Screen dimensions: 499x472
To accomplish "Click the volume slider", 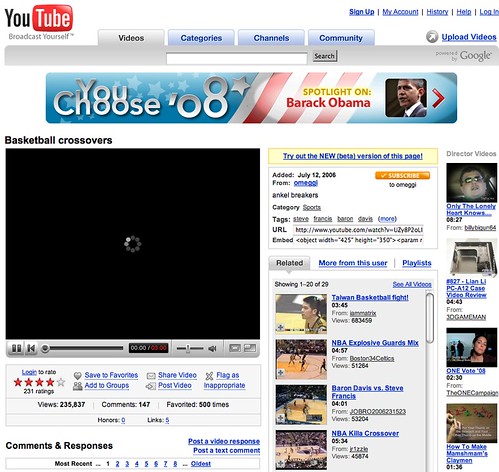I will [x=190, y=349].
